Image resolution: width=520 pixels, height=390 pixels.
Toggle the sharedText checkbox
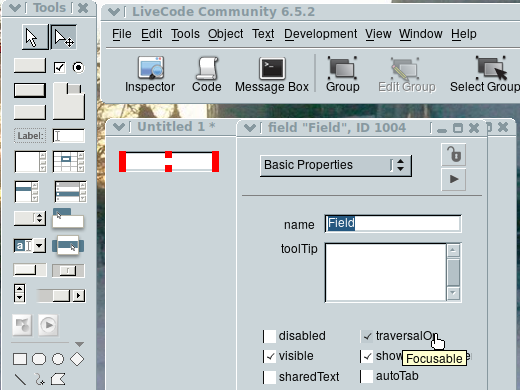270,377
